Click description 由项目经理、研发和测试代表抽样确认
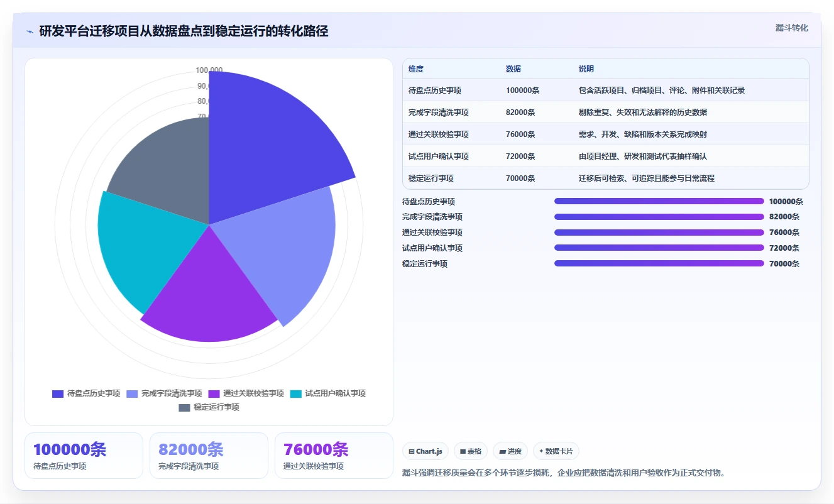The height and width of the screenshot is (504, 834). 643,156
